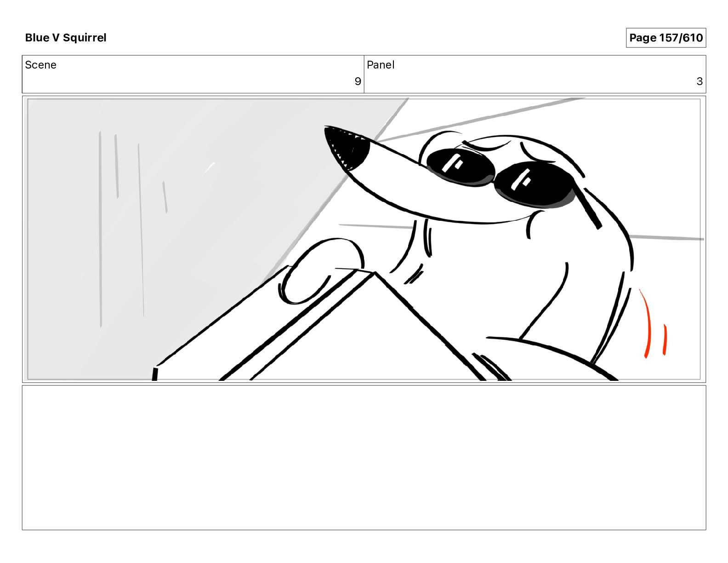Click the 'Blue V Squirrel' title text
The height and width of the screenshot is (563, 728).
click(66, 38)
